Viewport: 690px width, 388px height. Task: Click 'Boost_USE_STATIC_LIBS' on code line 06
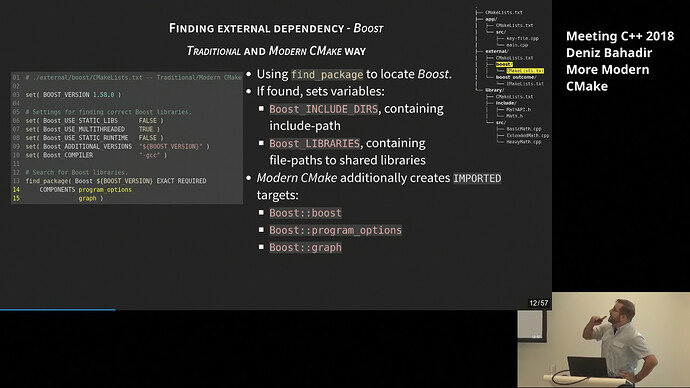click(80, 121)
